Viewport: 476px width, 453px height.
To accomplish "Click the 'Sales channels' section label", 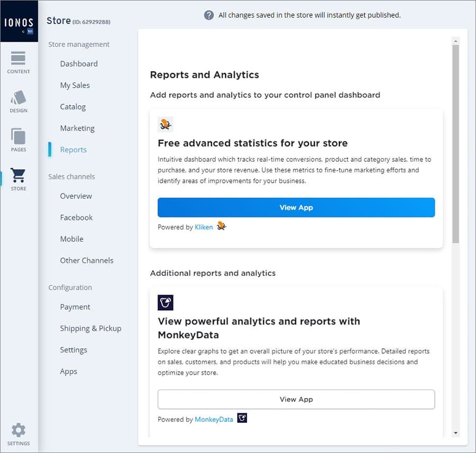I will pyautogui.click(x=71, y=177).
